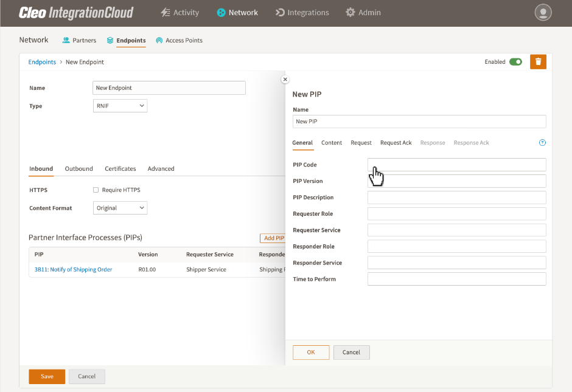Open the Activity menu
572x392 pixels.
click(180, 12)
